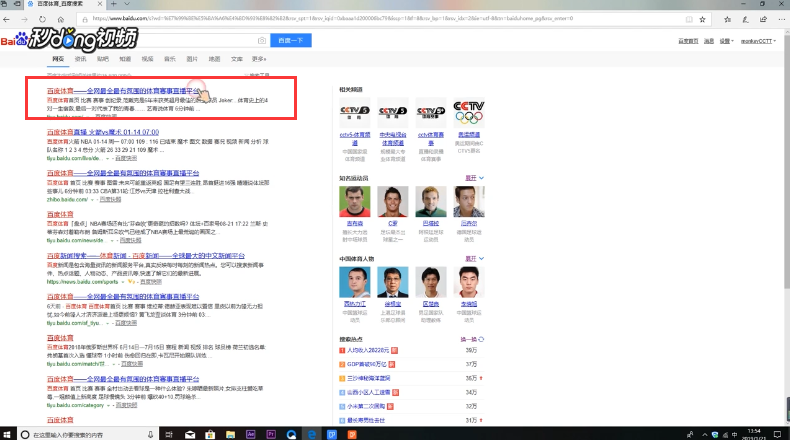The image size is (790, 440).
Task: Close the 百度体育_百度搜索 tab
Action: pos(100,4)
